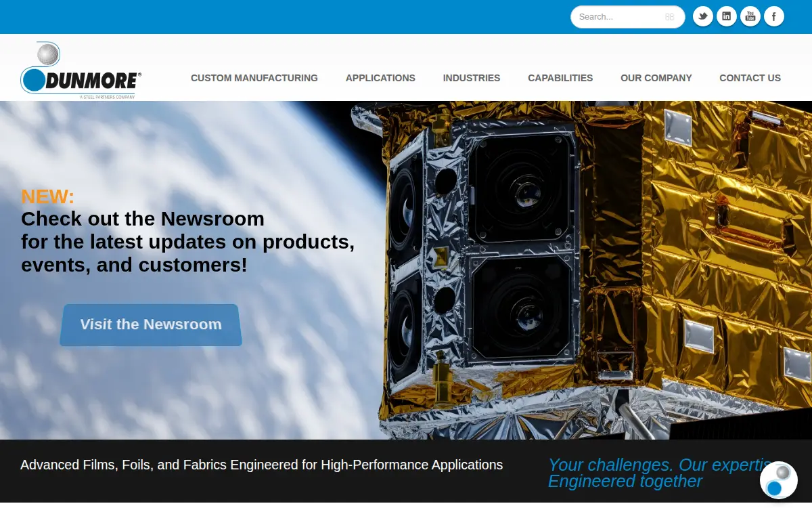Screen dimensions: 812x508
Task: Click the search submit icon
Action: (670, 17)
